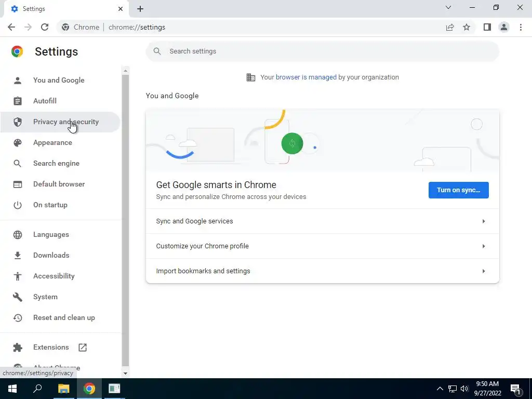The height and width of the screenshot is (399, 532).
Task: Open Sync and Google services row
Action: click(322, 221)
